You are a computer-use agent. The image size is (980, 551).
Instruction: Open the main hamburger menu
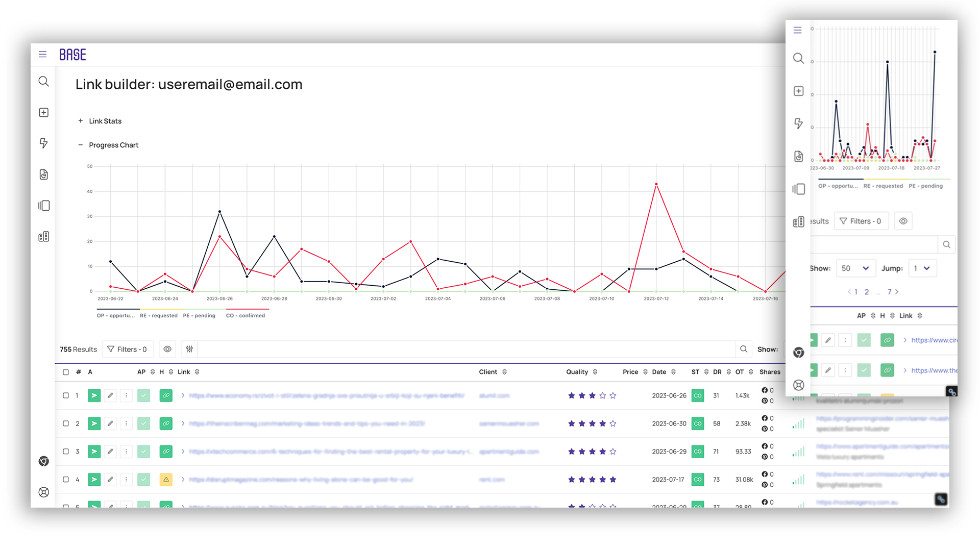[x=43, y=55]
